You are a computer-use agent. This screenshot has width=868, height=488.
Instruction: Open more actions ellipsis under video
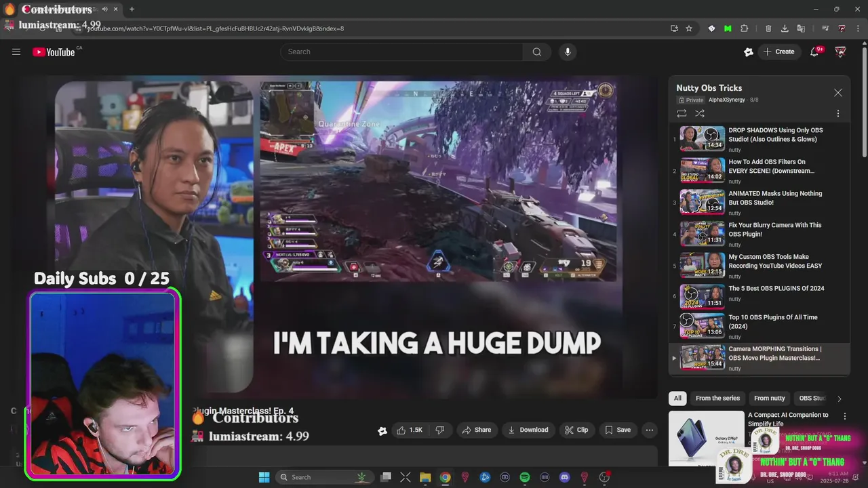click(x=650, y=430)
